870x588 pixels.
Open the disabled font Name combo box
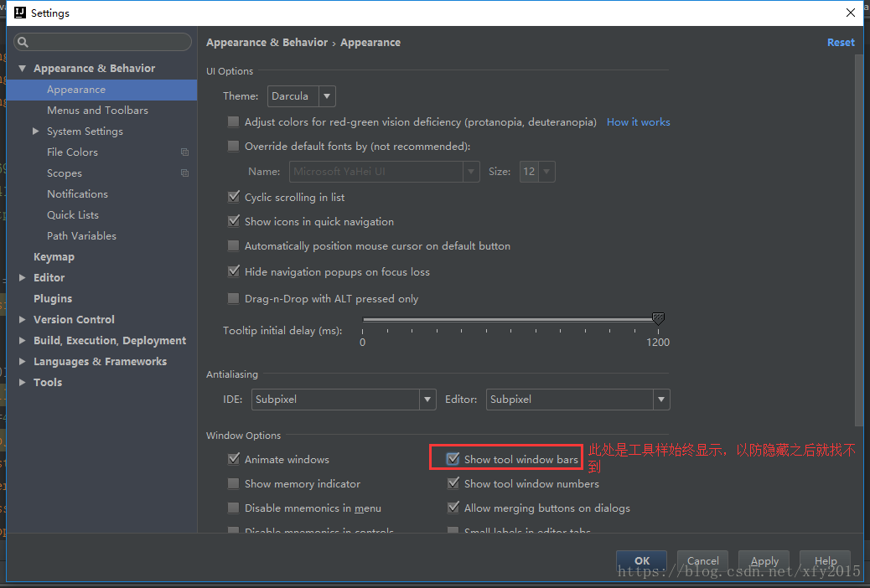click(385, 172)
